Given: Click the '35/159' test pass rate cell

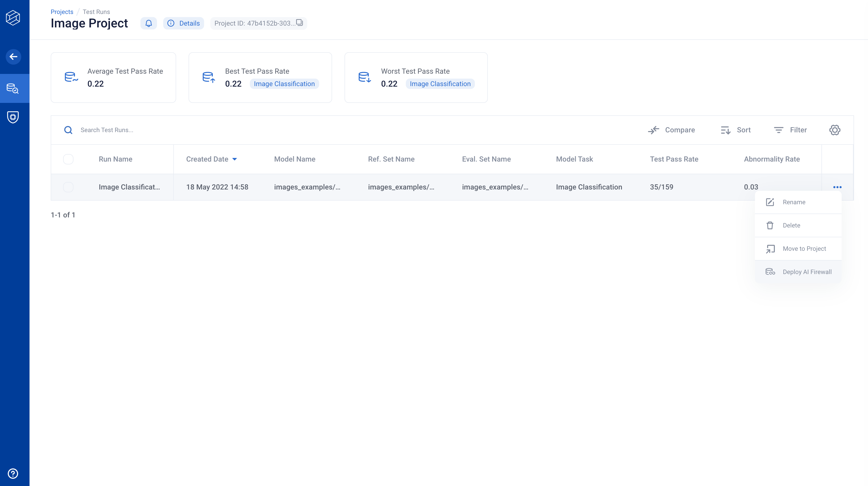Looking at the screenshot, I should (x=661, y=187).
